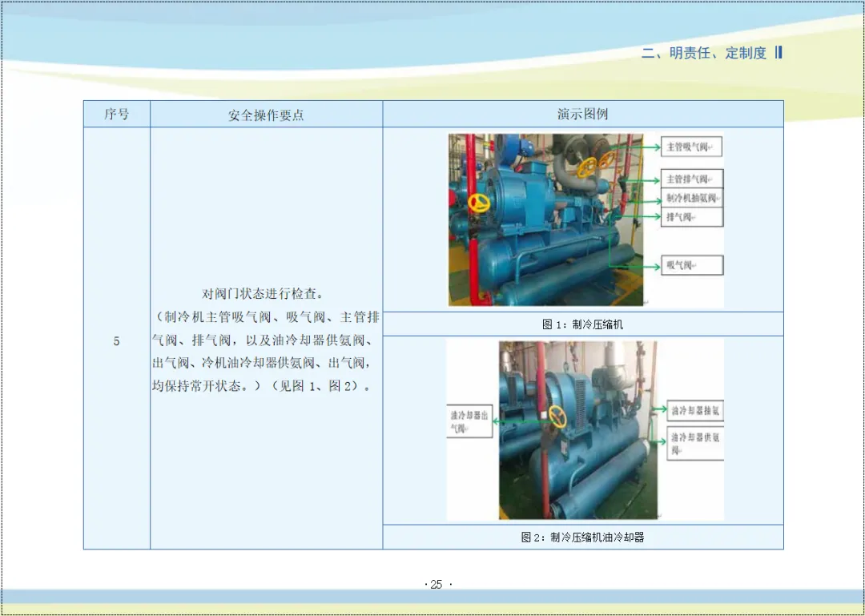Select the 演示图例 column header
The image size is (865, 616).
[582, 115]
